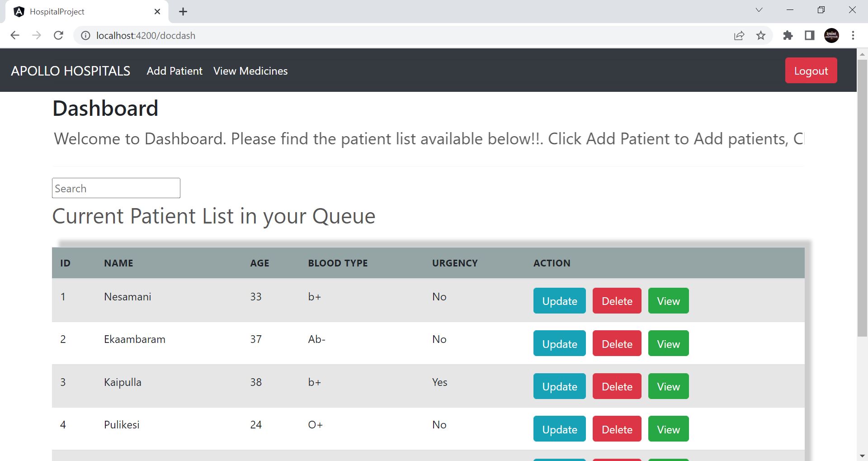
Task: Open the share page icon
Action: (739, 35)
